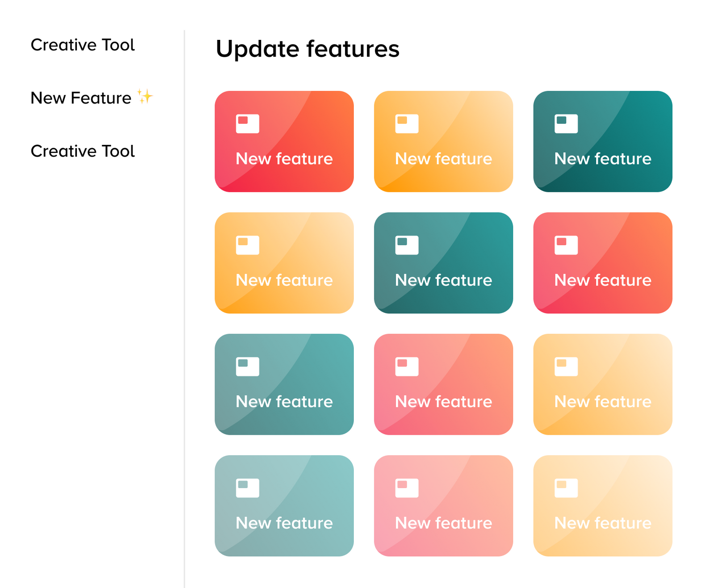The width and height of the screenshot is (703, 588).
Task: Click the window icon on the top-row orange card
Action: pyautogui.click(x=407, y=124)
